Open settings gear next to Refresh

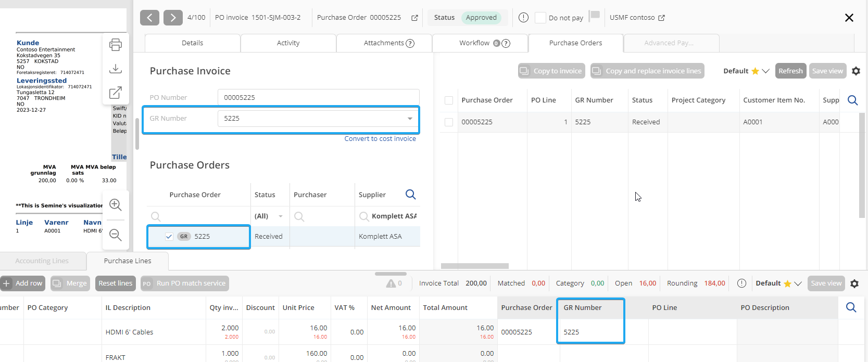pyautogui.click(x=856, y=71)
